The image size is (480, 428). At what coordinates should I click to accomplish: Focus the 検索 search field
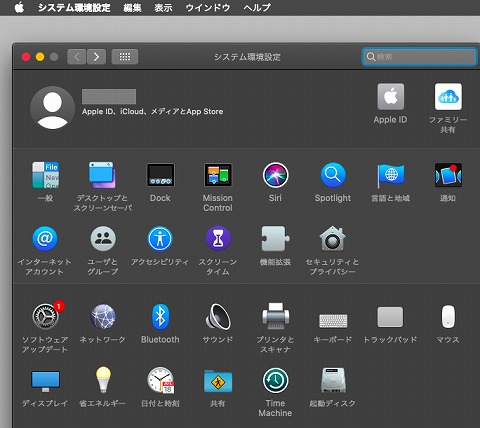coord(419,57)
